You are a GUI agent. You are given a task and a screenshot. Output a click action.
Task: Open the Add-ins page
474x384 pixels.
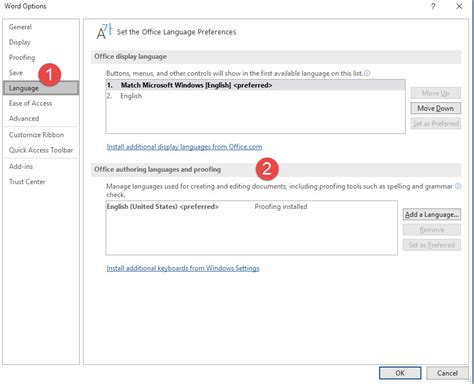(x=21, y=166)
